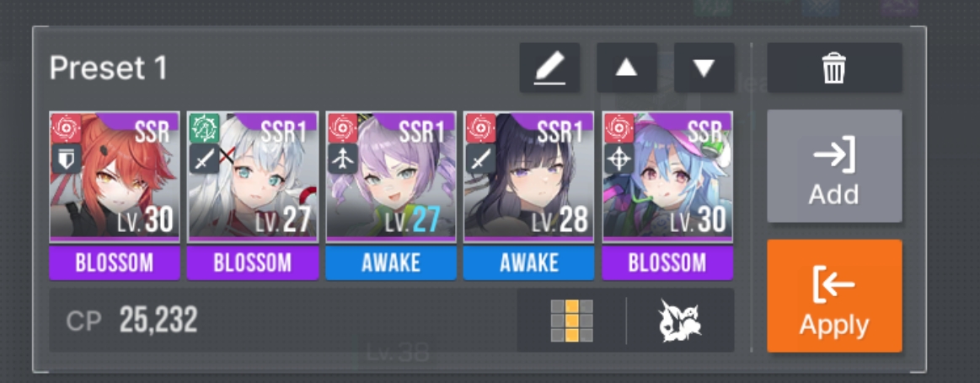Click the Add button
Viewport: 980px width, 383px height.
pyautogui.click(x=834, y=166)
